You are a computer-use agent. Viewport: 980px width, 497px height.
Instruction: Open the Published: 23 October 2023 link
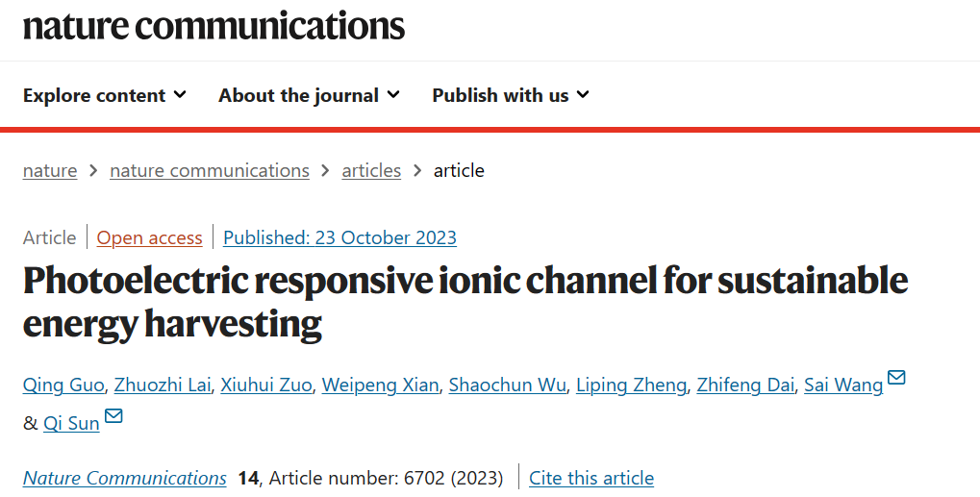[339, 237]
